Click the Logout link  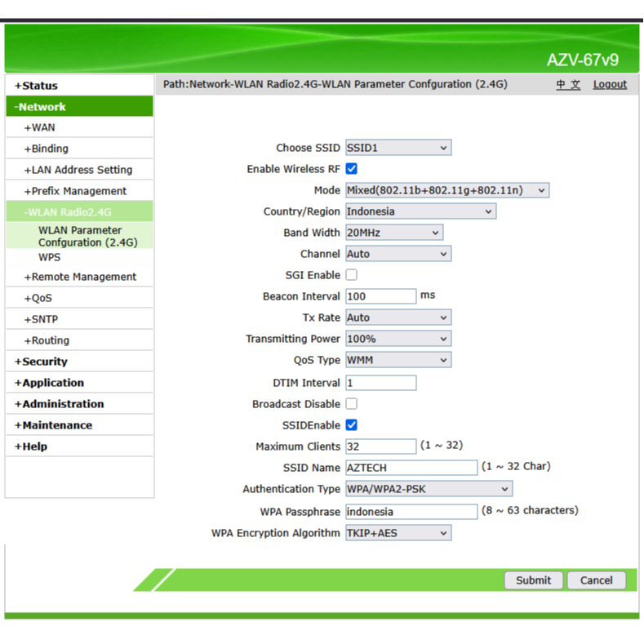coord(610,84)
